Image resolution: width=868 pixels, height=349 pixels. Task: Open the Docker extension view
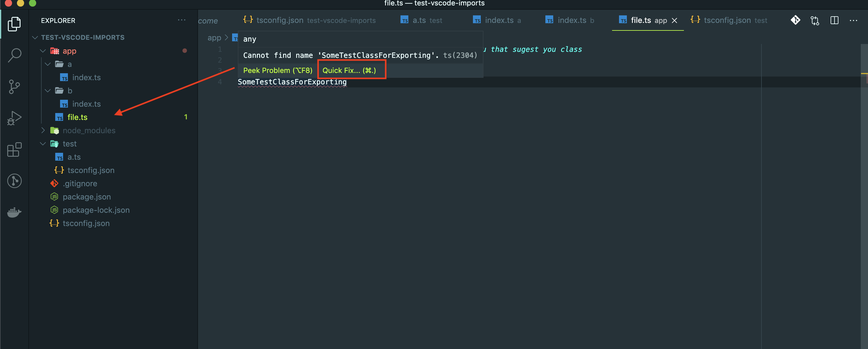point(14,212)
